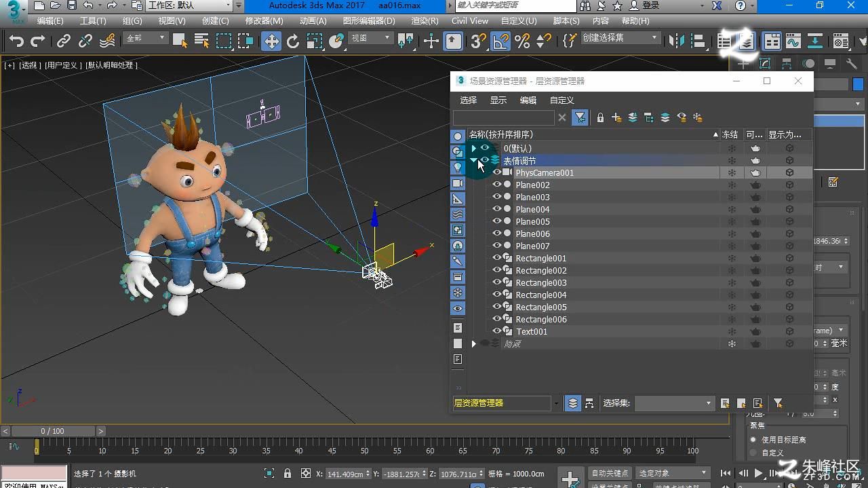Hide PhysCamera001 using its eye icon
Viewport: 868px width, 488px height.
coord(497,172)
